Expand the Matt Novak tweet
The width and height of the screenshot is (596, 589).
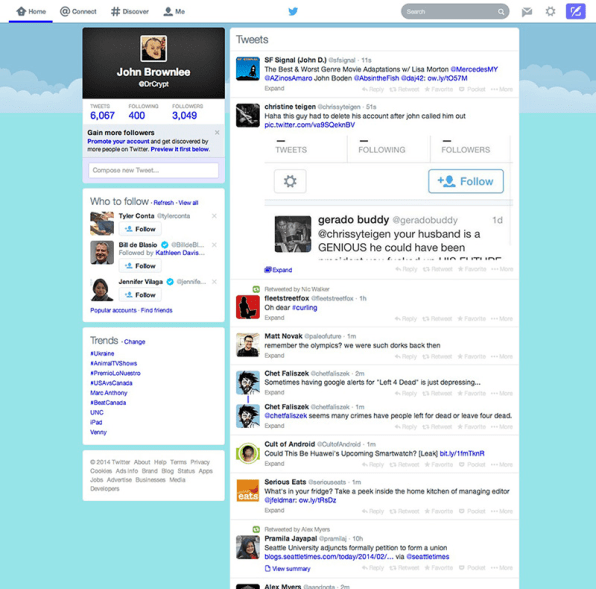274,356
